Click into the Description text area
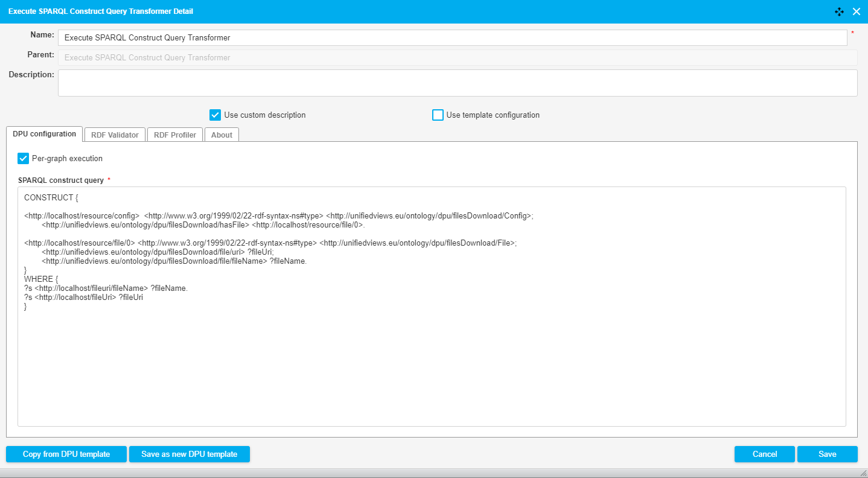 pos(457,83)
